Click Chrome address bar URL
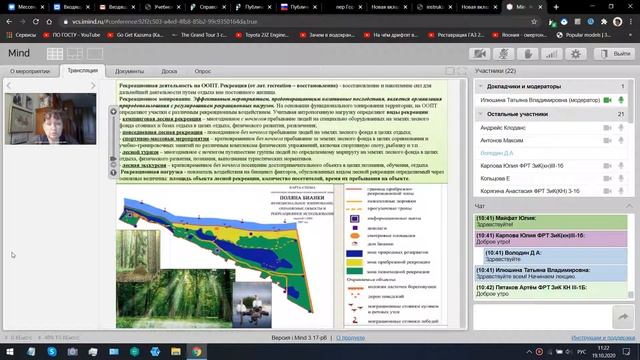 164,22
